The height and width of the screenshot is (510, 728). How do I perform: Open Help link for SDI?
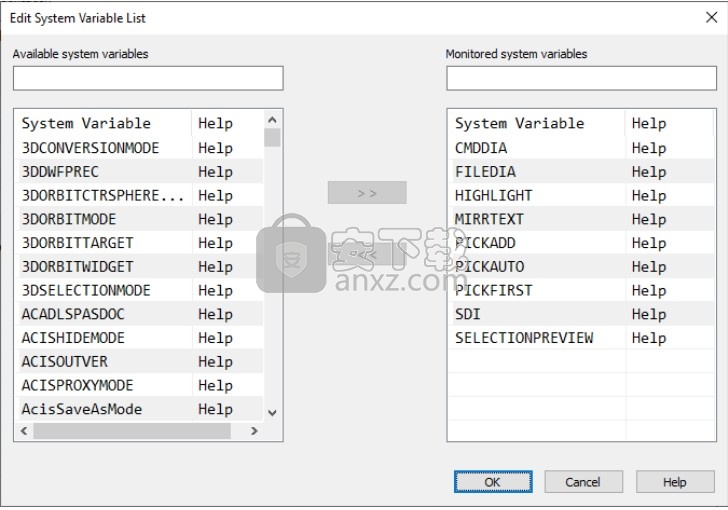coord(649,314)
